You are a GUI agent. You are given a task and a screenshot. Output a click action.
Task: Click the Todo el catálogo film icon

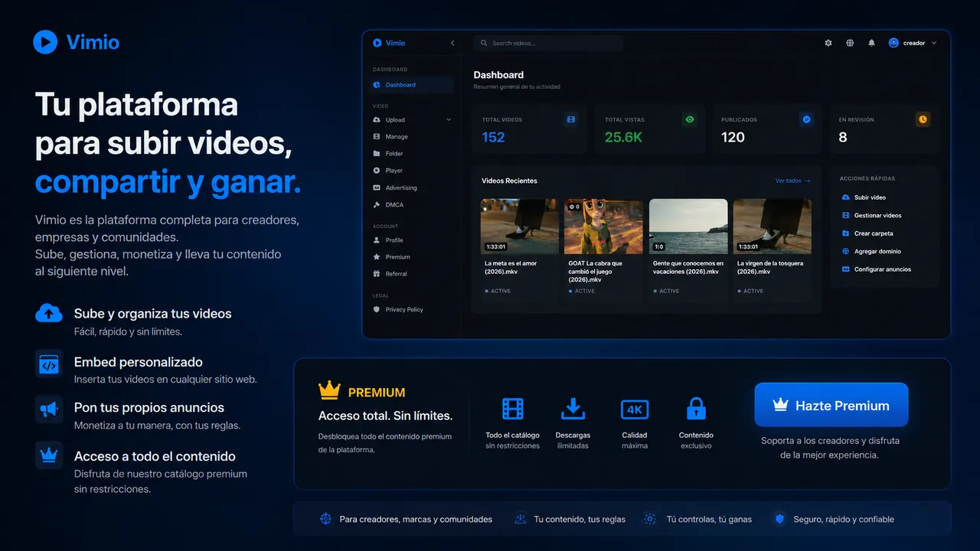(512, 409)
